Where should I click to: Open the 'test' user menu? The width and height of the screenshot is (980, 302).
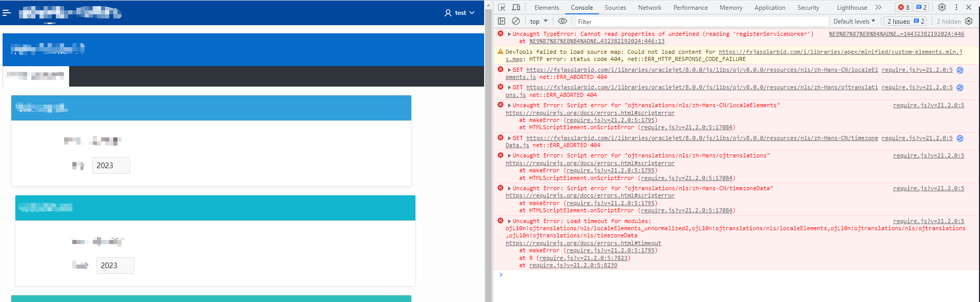pos(459,13)
